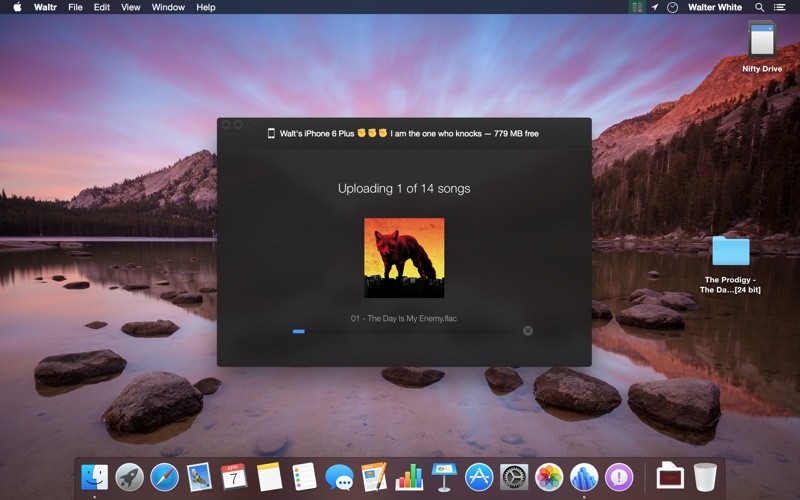Click the green memory monitor menu bar icon

click(636, 7)
